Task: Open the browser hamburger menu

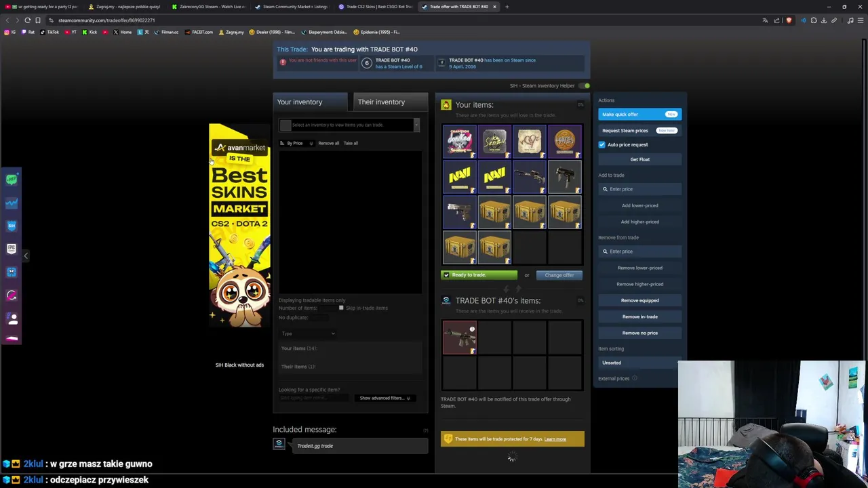Action: click(x=861, y=20)
